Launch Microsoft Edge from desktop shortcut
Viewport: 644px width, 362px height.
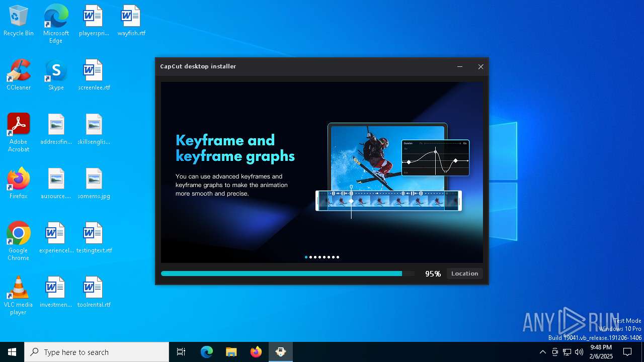click(56, 24)
